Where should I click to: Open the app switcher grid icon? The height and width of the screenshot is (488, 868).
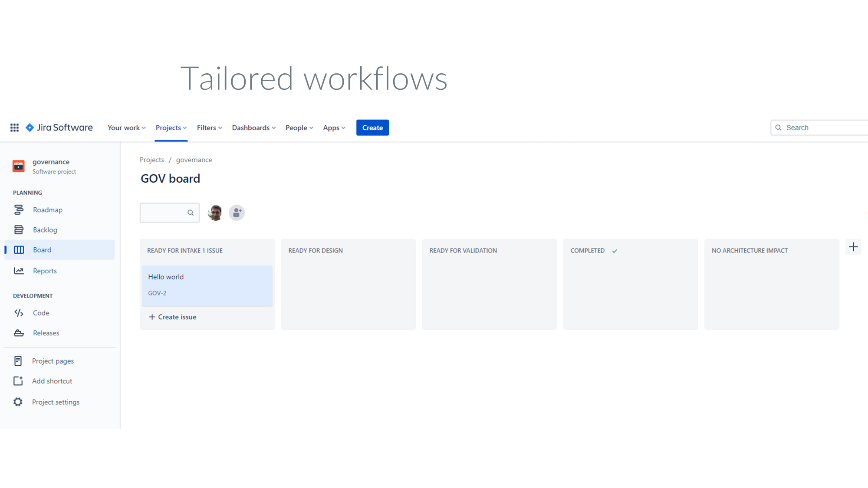tap(14, 128)
